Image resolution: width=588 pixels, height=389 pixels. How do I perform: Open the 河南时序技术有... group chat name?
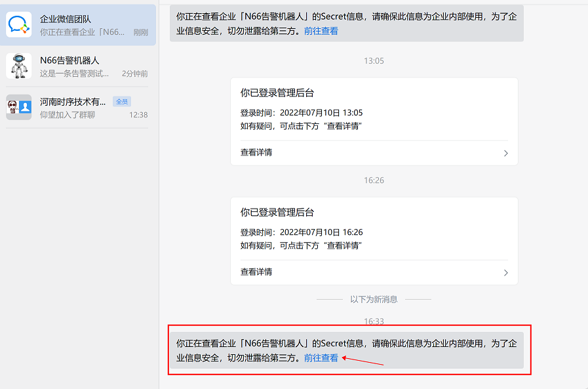pos(73,102)
